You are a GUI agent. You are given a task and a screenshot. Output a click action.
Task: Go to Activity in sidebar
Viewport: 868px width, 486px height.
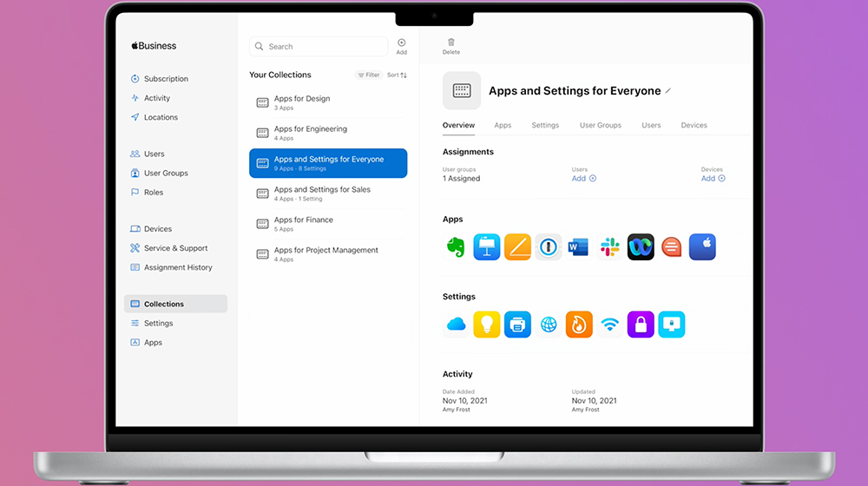[x=150, y=98]
